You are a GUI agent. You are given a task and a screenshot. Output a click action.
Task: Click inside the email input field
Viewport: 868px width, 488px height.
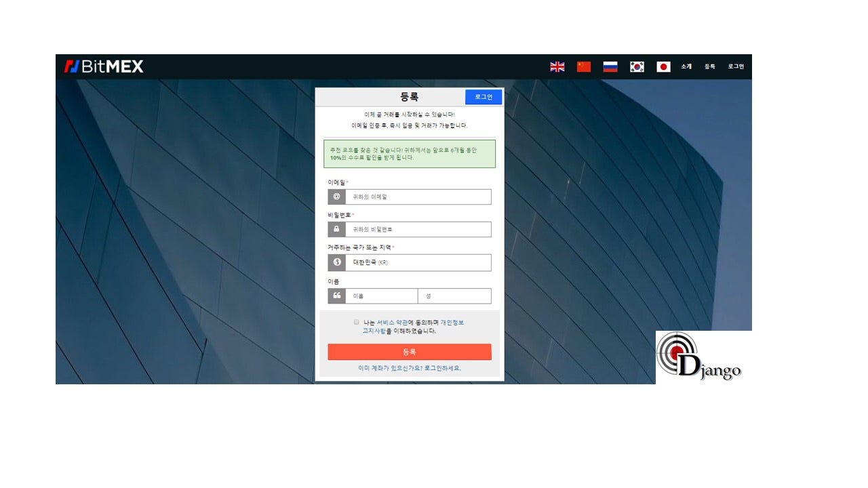click(x=416, y=197)
